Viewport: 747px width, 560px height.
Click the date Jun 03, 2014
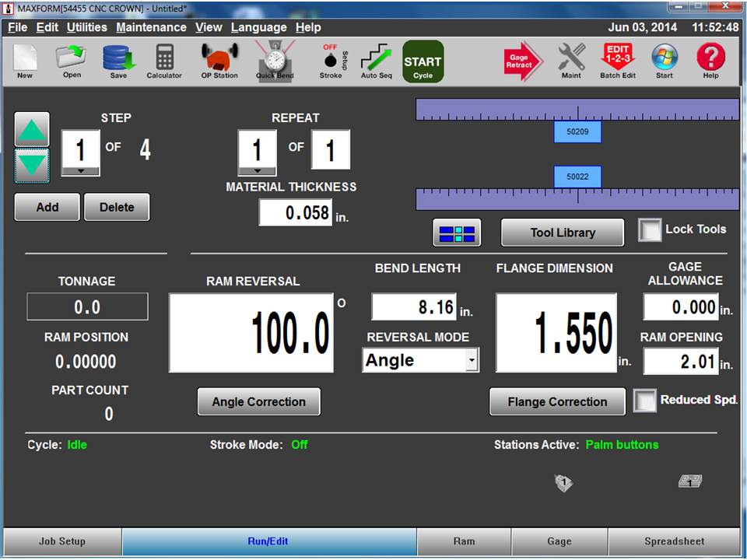click(x=642, y=27)
